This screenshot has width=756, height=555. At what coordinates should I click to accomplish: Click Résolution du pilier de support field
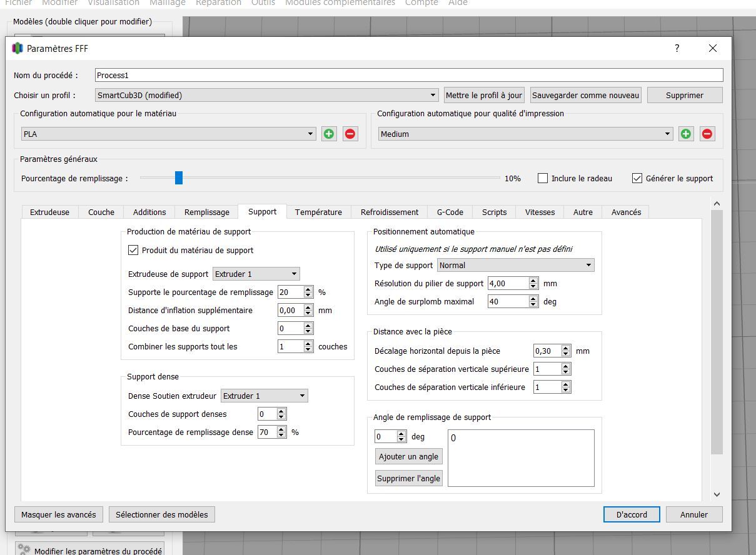click(513, 283)
